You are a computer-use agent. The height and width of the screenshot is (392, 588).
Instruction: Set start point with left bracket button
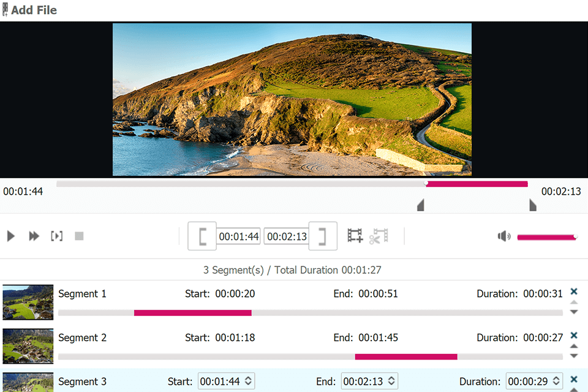coord(202,236)
